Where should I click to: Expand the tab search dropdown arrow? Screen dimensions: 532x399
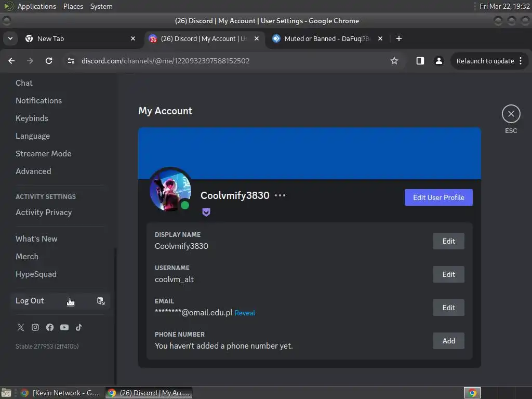pyautogui.click(x=10, y=38)
